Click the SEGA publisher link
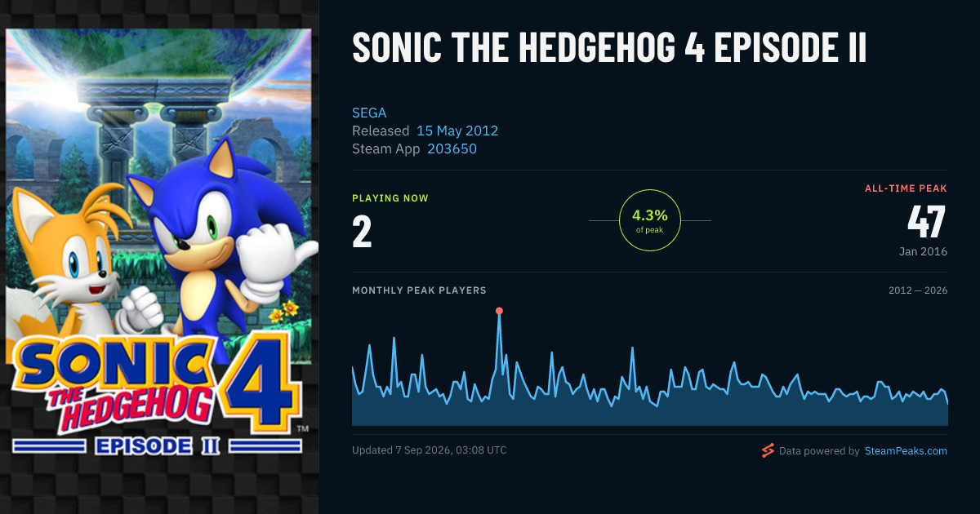 [x=369, y=113]
